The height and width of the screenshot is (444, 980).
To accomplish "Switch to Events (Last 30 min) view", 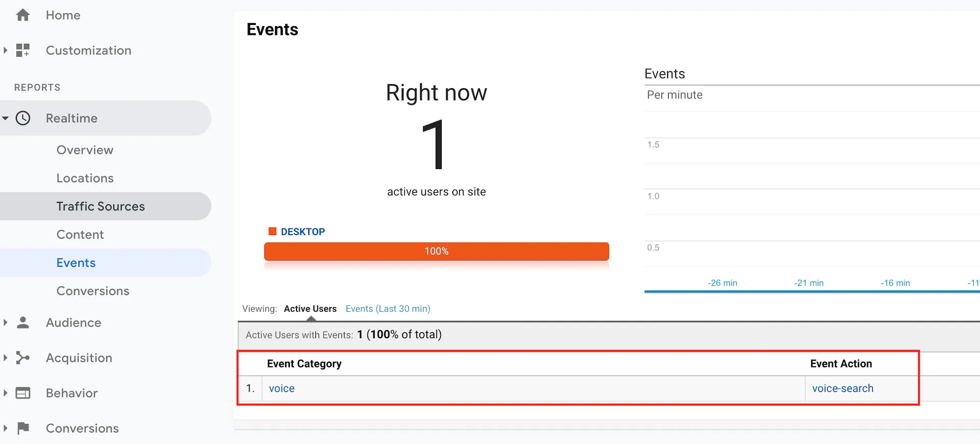I will pos(388,309).
